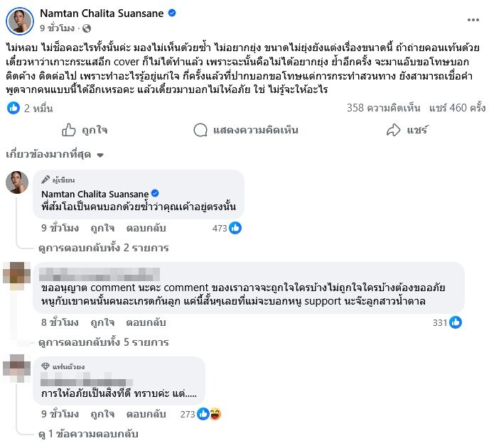Click the Share arrow icon
The image size is (489, 448).
[393, 130]
